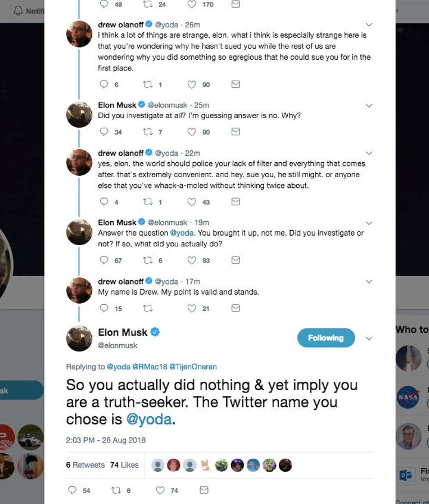Open more-options chevron on Elon's 19m tweet

pos(369,222)
